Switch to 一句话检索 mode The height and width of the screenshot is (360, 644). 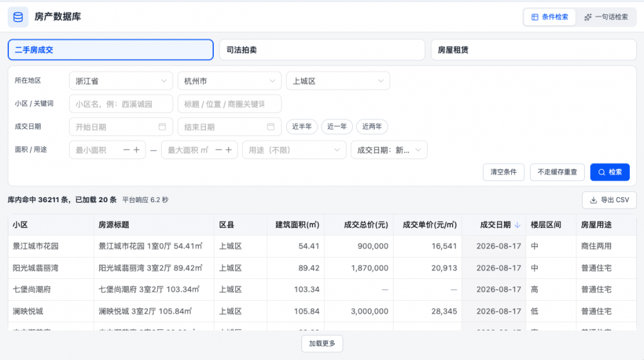click(x=606, y=17)
